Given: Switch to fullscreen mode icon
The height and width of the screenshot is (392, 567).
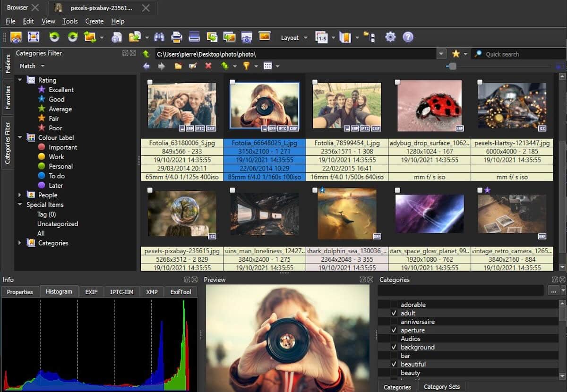Looking at the screenshot, I should point(34,37).
